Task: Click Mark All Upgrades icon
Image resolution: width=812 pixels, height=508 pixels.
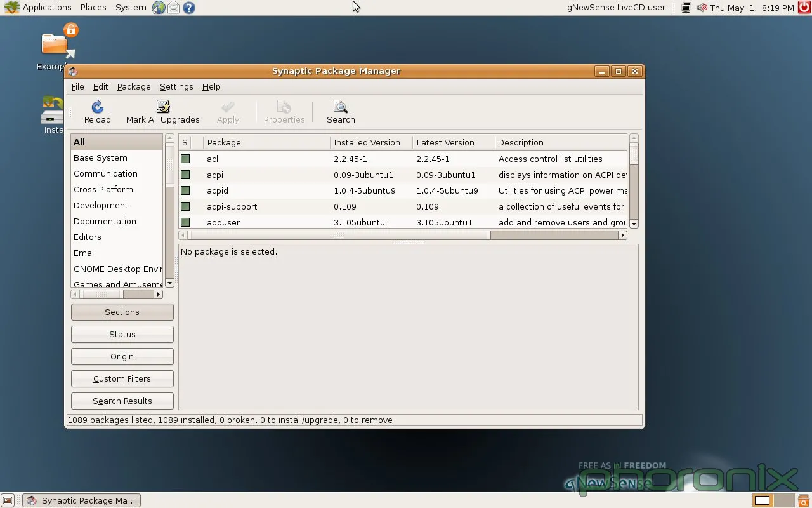Action: pos(163,107)
